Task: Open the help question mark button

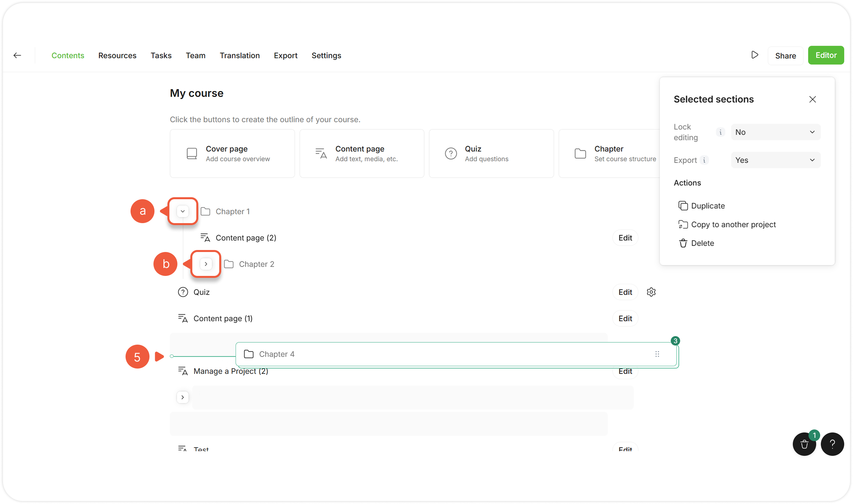Action: [x=832, y=444]
